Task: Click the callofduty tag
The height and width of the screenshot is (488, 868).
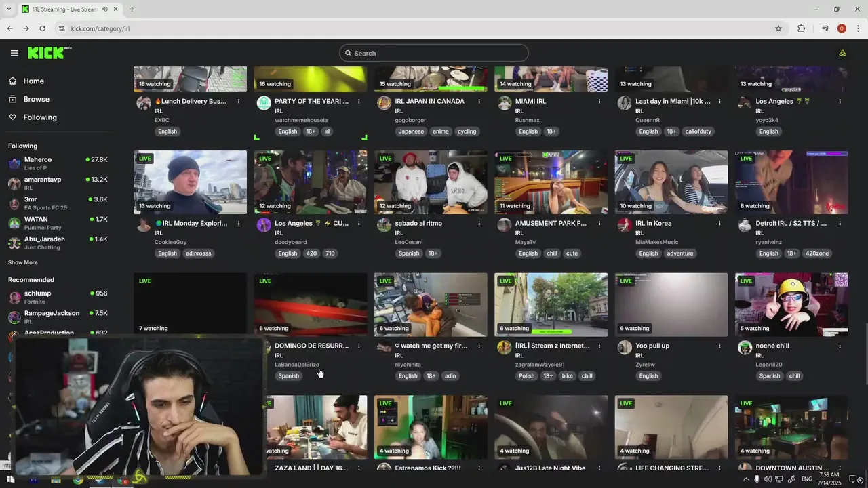Action: pos(697,131)
